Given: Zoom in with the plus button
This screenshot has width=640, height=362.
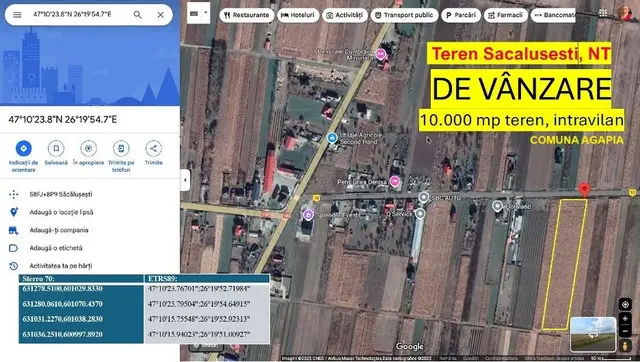Looking at the screenshot, I should (x=625, y=319).
